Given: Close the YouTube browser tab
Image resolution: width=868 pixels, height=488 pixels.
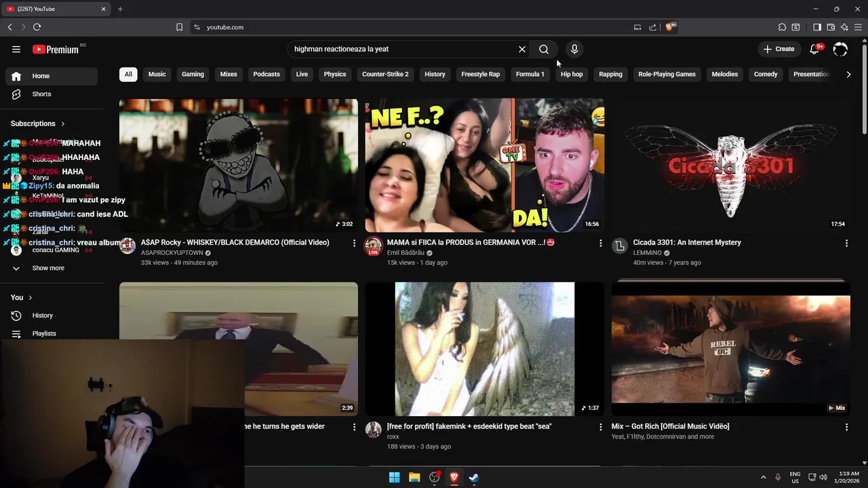Looking at the screenshot, I should 104,9.
